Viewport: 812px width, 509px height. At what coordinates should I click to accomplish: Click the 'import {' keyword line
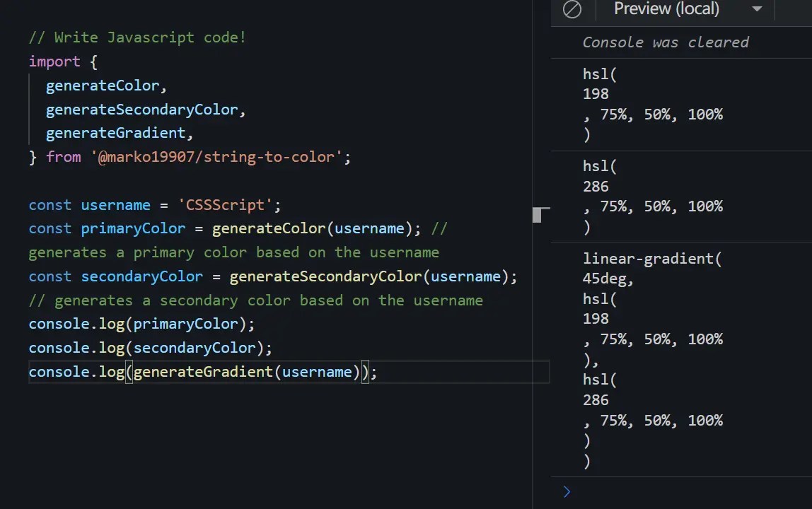pos(63,62)
